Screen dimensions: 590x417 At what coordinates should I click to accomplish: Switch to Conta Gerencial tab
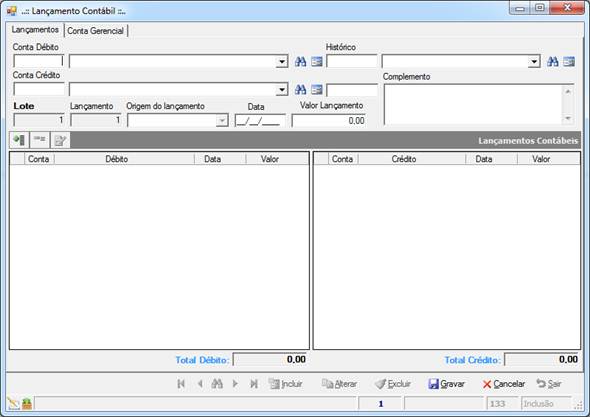click(x=96, y=31)
